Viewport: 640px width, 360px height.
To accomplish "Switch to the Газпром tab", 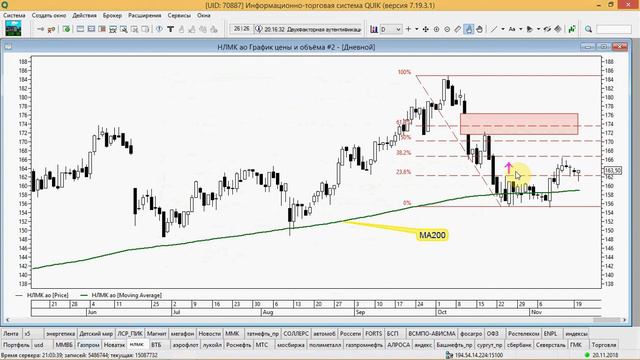I will point(88,345).
